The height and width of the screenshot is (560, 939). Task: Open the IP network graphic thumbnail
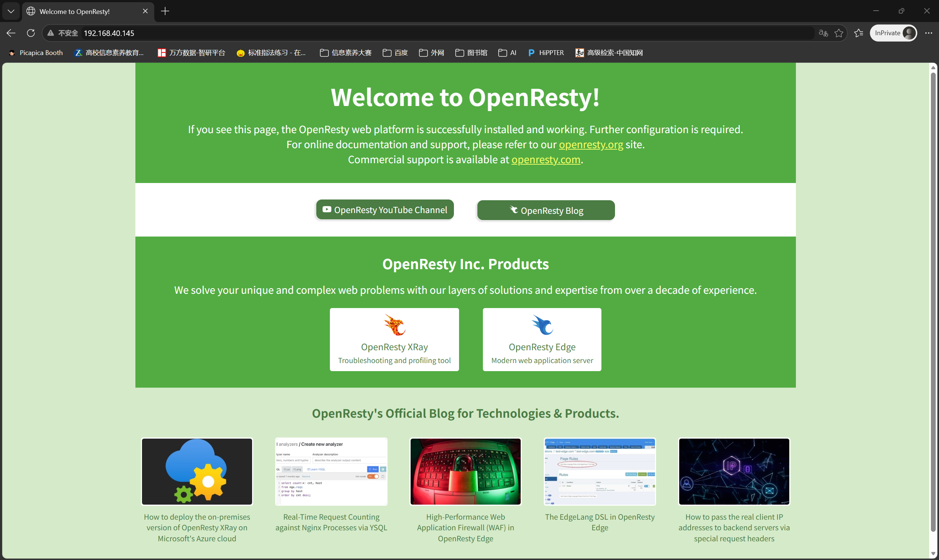pyautogui.click(x=734, y=471)
